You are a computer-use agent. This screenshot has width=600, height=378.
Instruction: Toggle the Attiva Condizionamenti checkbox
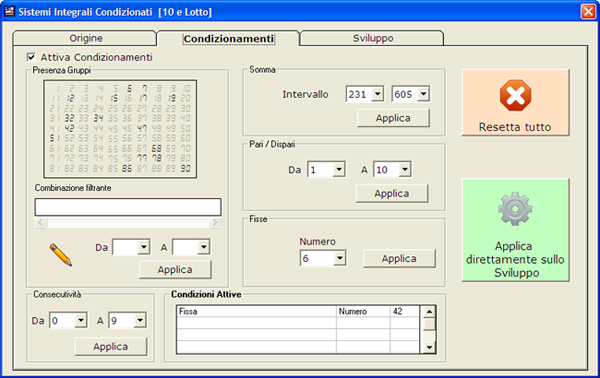tap(31, 57)
